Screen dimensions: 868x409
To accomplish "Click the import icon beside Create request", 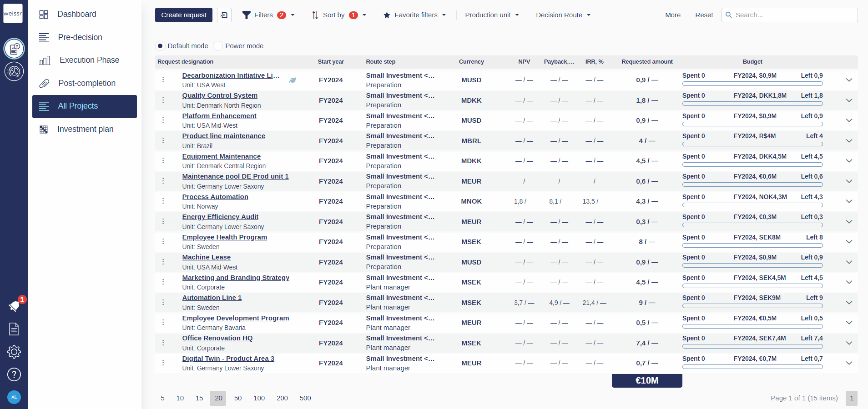I will (224, 15).
